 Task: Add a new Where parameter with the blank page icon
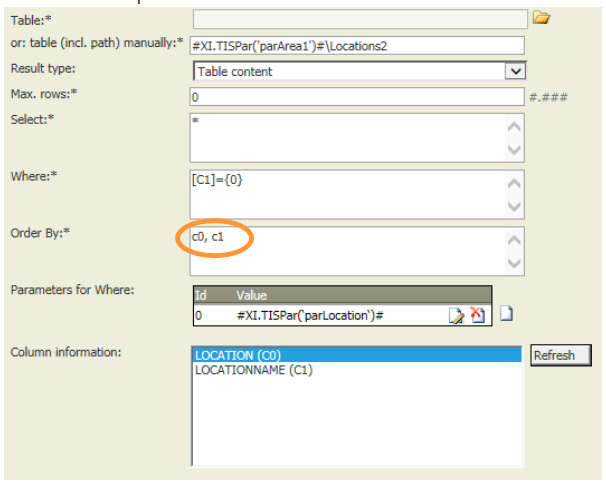pos(506,313)
